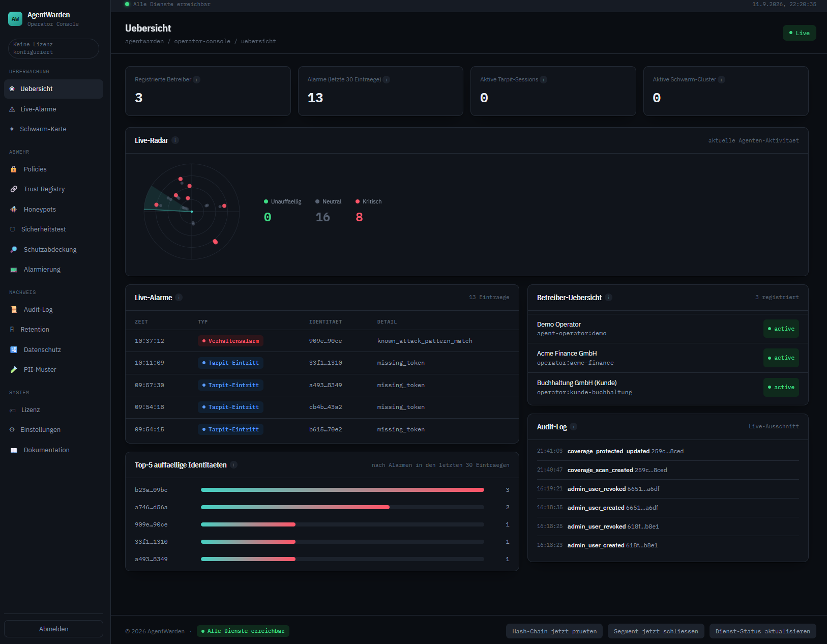The height and width of the screenshot is (644, 827).
Task: Click the Live-Radar circular display
Action: [192, 212]
